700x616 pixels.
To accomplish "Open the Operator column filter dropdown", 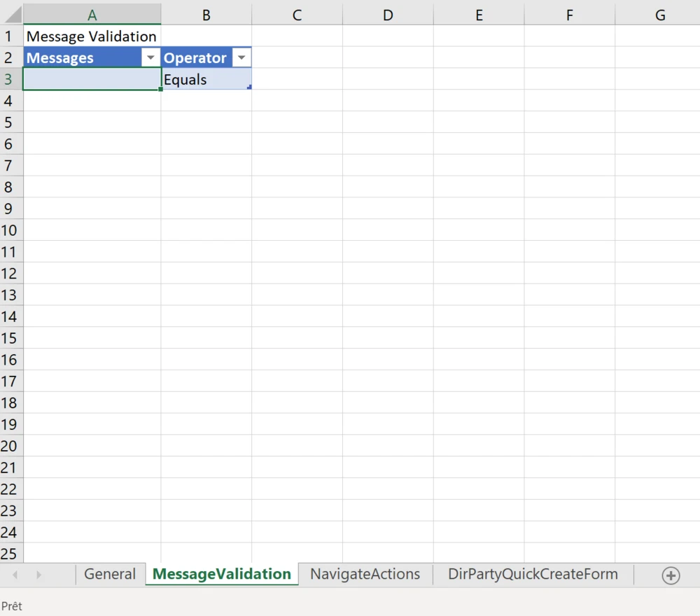I will point(241,58).
